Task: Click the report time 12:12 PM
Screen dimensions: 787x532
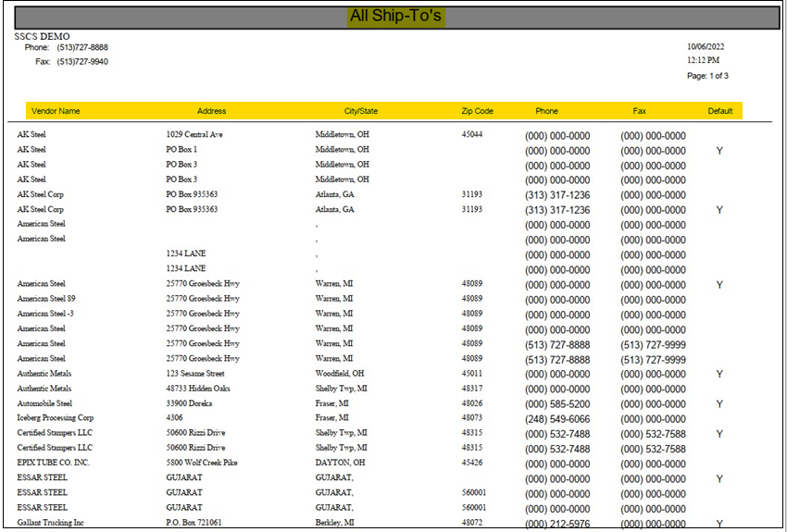Action: coord(703,60)
